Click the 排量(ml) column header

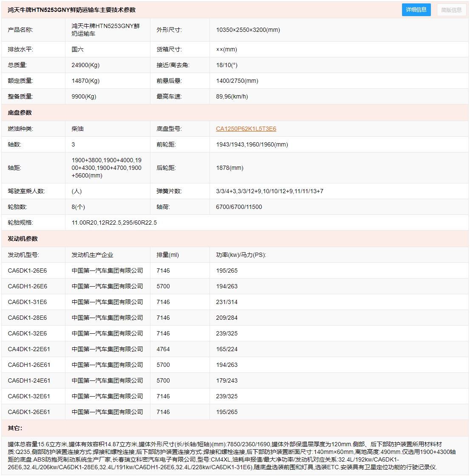coord(168,255)
